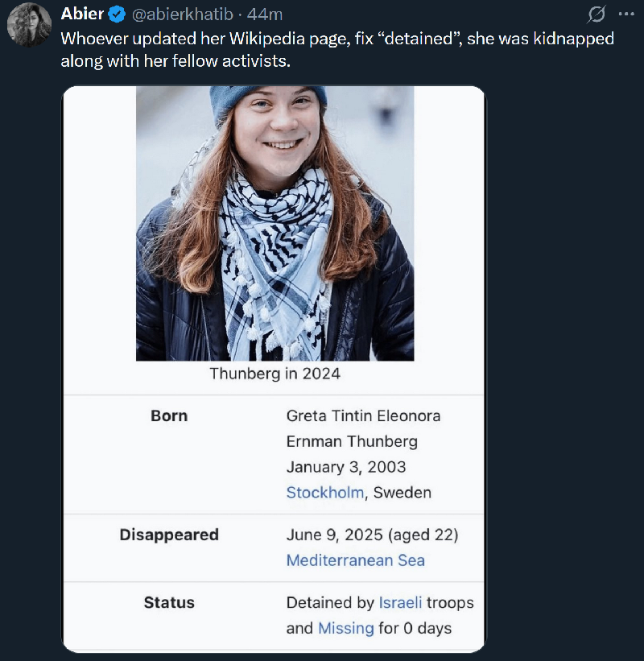
Task: Open the Grok slash-circle icon
Action: [597, 14]
